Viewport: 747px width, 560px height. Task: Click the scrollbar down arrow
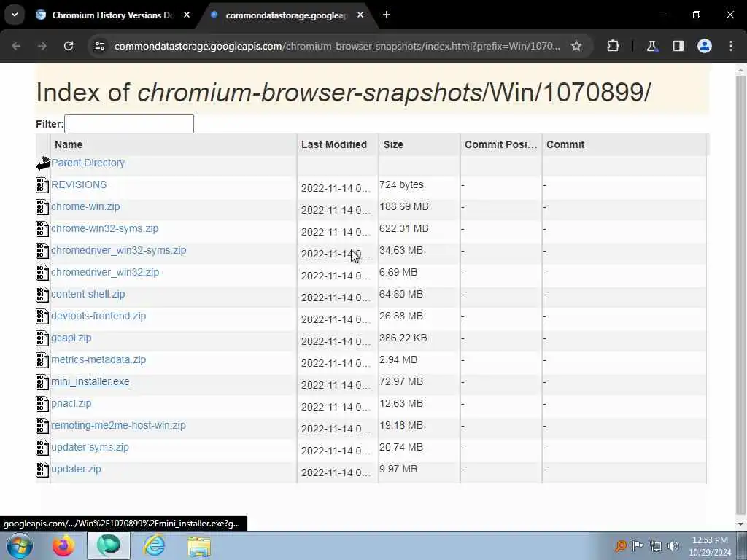coord(740,524)
